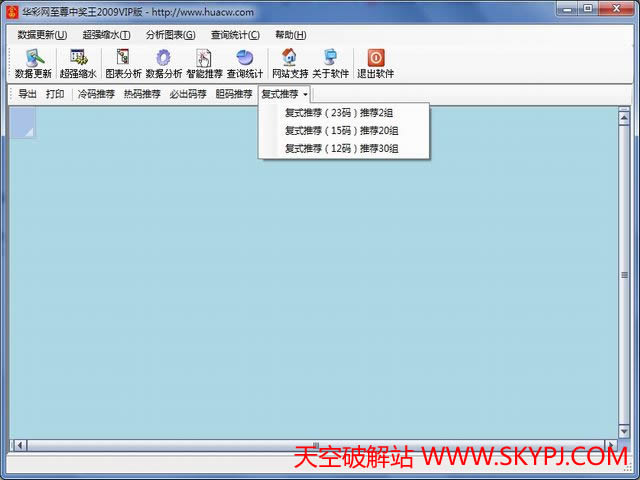
Task: Open the 分析图表(G) menu
Action: 170,35
